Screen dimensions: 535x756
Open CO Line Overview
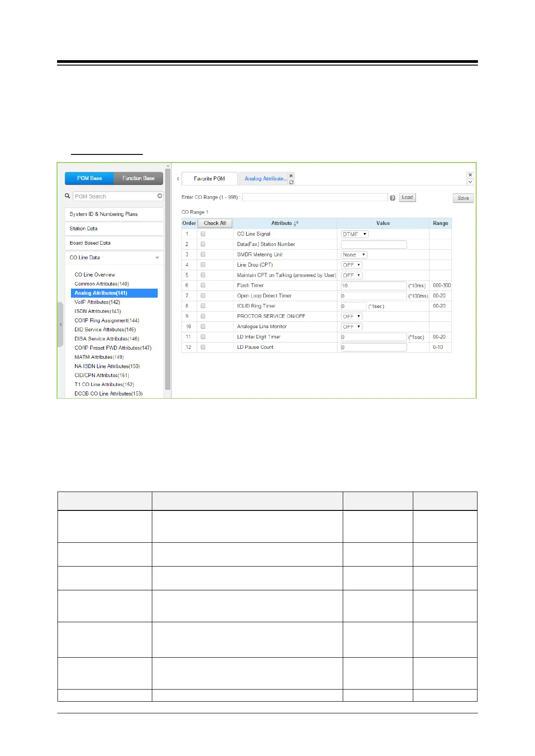(x=95, y=275)
